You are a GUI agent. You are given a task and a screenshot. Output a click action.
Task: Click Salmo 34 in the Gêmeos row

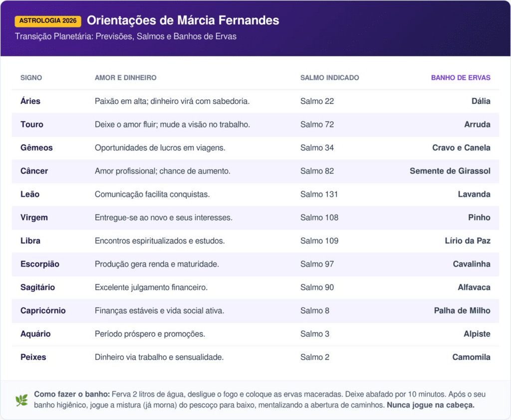(x=317, y=148)
